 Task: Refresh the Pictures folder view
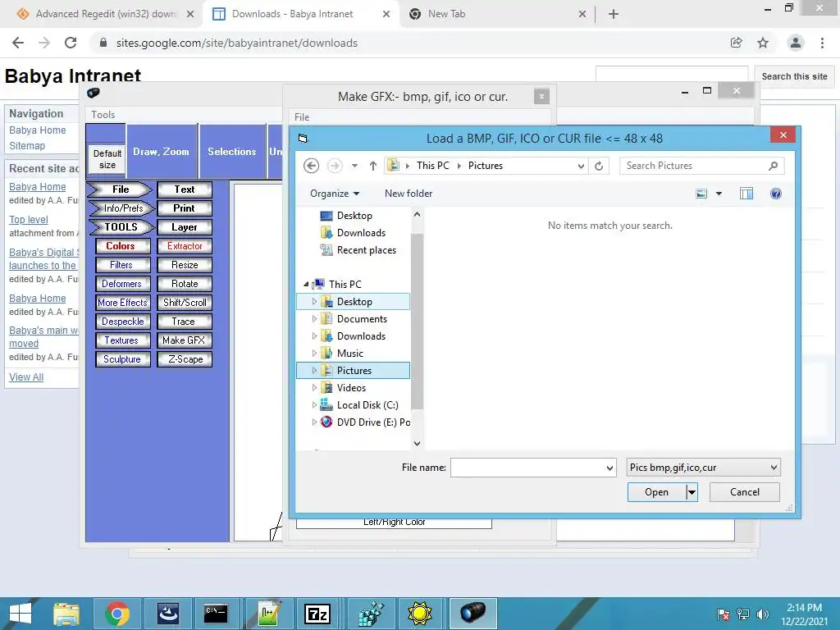click(599, 166)
